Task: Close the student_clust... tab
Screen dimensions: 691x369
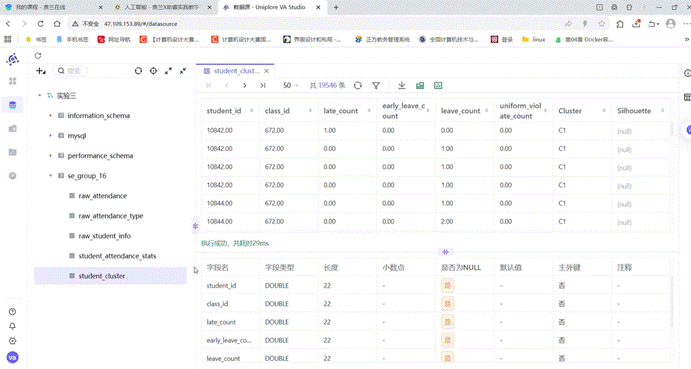Action: (267, 71)
